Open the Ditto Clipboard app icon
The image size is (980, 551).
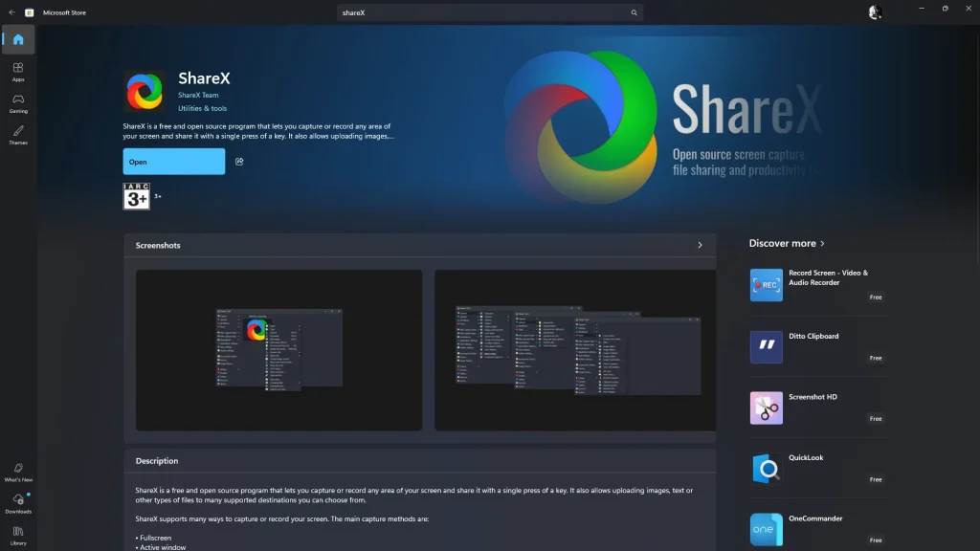[x=767, y=346]
